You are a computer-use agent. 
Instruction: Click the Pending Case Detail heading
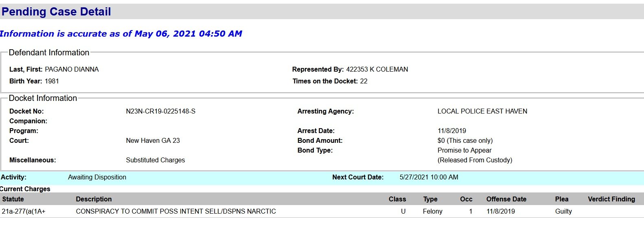click(56, 12)
